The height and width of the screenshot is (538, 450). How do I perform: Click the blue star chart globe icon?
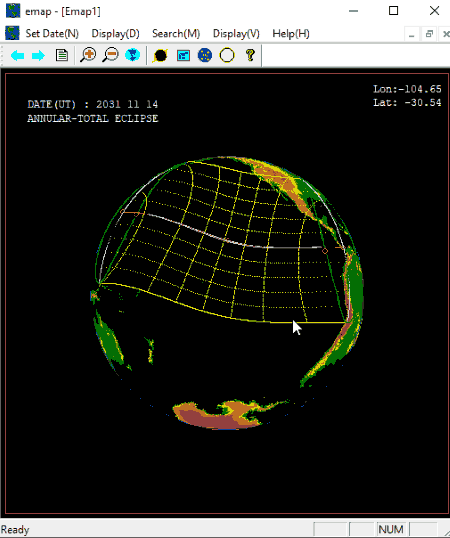click(x=205, y=55)
